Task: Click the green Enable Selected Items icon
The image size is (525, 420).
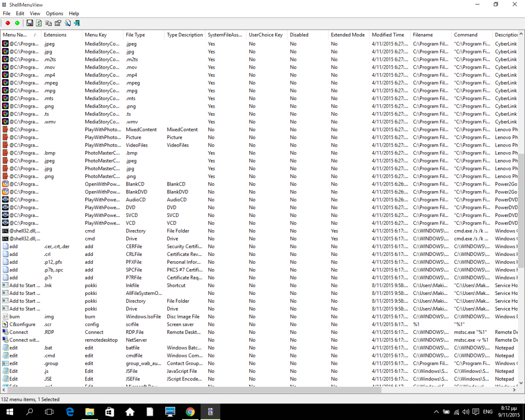Action: (x=17, y=23)
